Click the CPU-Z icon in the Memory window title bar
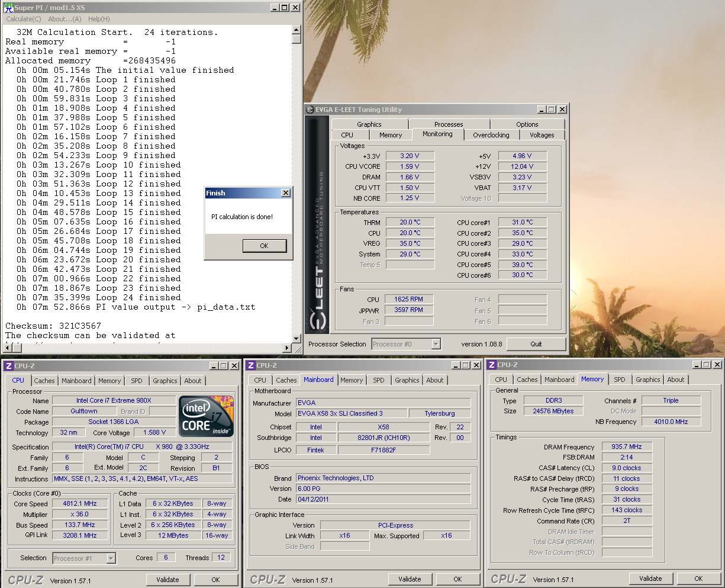The height and width of the screenshot is (588, 725). [492, 365]
